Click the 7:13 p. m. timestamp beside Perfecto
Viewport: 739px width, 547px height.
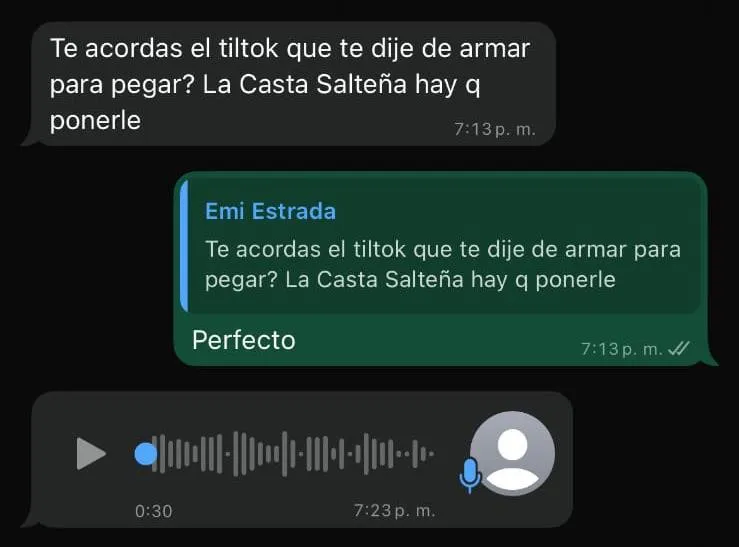(622, 349)
